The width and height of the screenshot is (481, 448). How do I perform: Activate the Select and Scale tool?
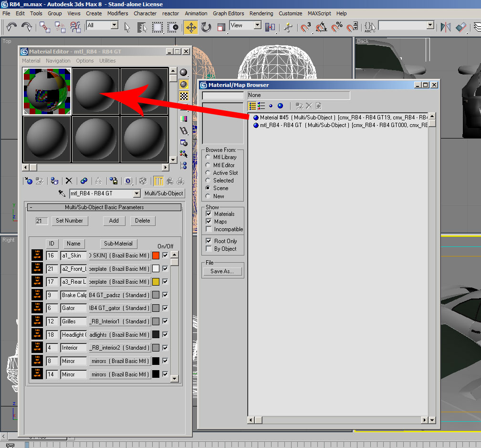pyautogui.click(x=221, y=27)
